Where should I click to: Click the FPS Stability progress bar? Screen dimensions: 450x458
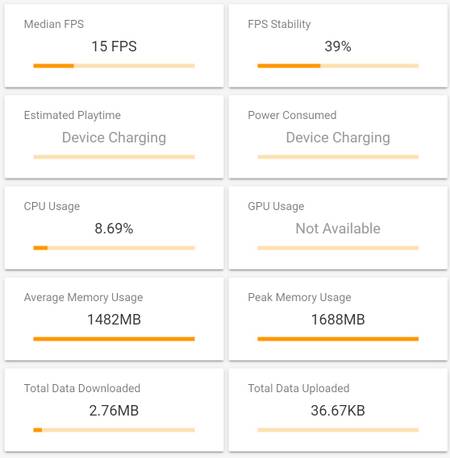pyautogui.click(x=338, y=66)
